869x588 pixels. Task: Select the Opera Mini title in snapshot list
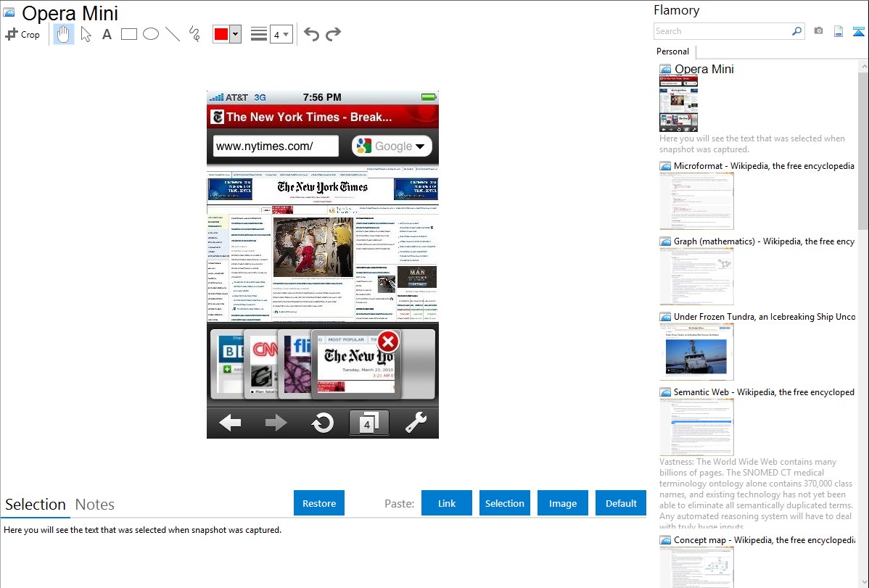point(704,70)
